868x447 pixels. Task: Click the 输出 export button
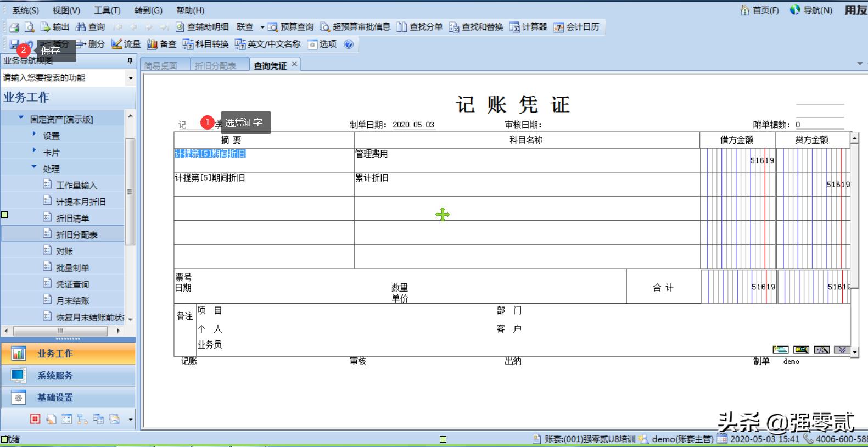(x=55, y=27)
